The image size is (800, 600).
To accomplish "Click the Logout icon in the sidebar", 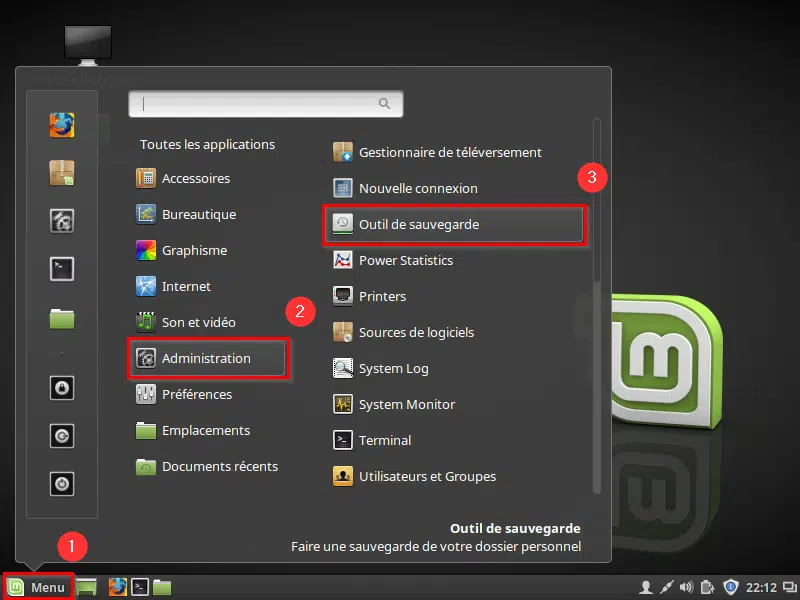I will (x=62, y=436).
